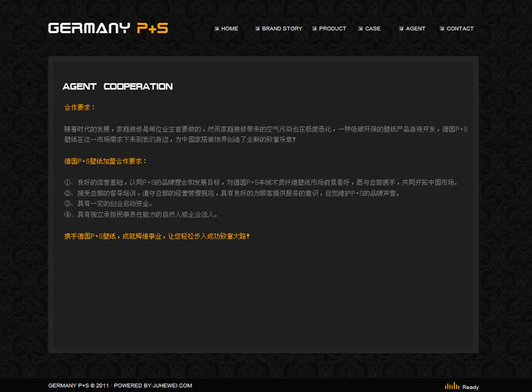Click the arrow icon beside CONTACT

coord(442,29)
